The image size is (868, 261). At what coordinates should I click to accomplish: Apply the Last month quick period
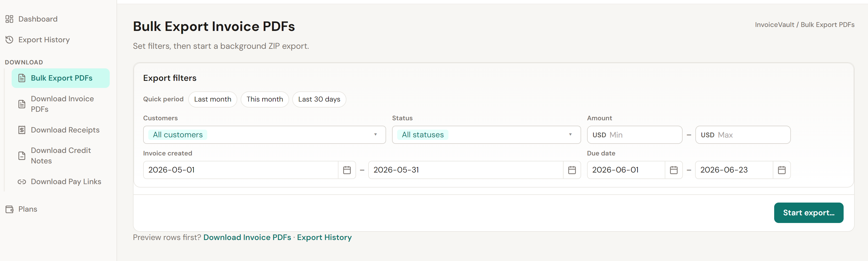click(213, 99)
